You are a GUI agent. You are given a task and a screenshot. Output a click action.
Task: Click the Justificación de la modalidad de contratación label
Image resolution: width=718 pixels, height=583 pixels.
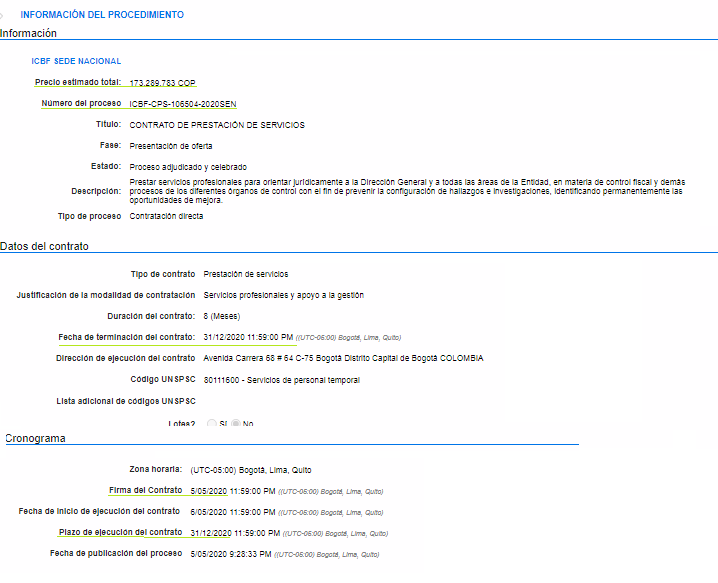pos(106,295)
